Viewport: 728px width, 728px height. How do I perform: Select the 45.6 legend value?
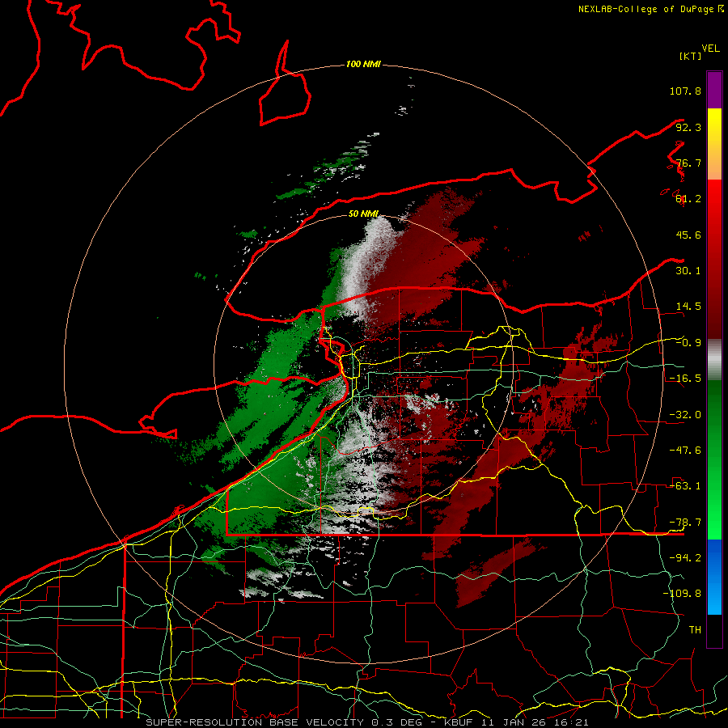point(688,235)
